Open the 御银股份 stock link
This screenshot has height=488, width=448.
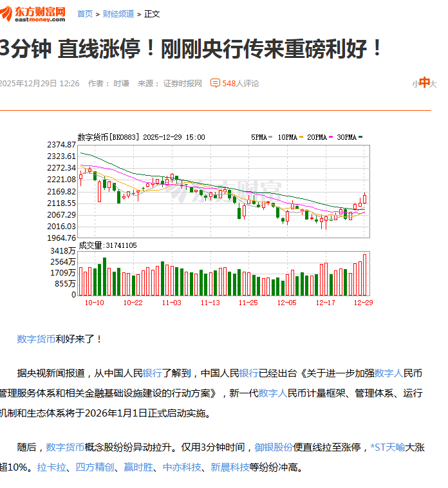274,447
